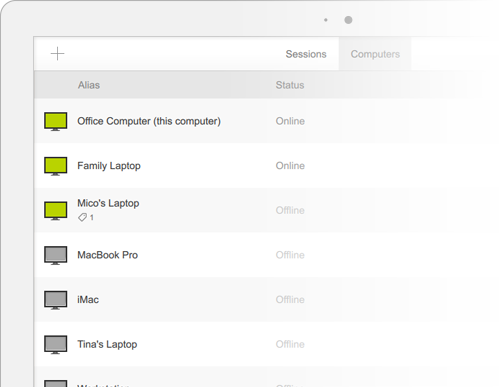Click the Tina's Laptop gray monitor icon
This screenshot has height=387, width=499.
click(x=56, y=345)
